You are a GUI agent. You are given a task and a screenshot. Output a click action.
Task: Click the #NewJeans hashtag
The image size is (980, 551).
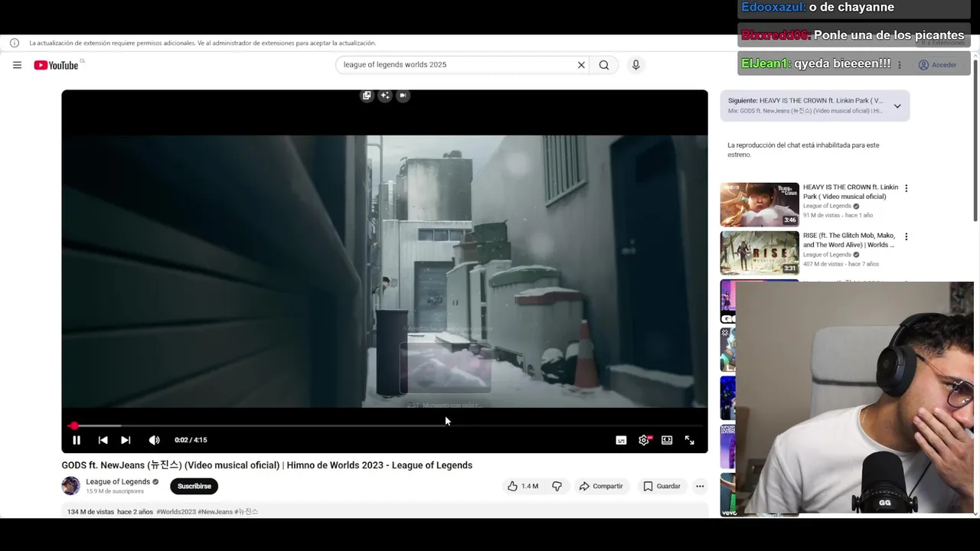(215, 511)
